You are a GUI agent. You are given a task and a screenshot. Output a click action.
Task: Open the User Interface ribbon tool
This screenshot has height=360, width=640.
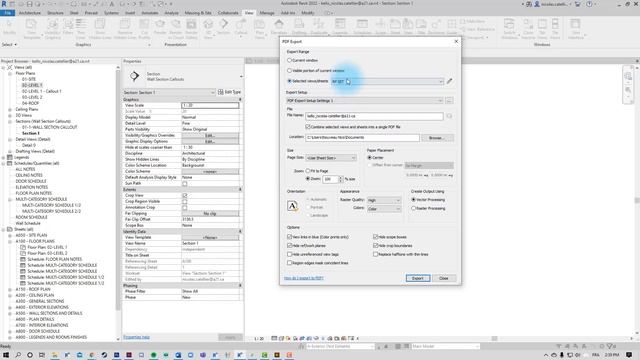pyautogui.click(x=576, y=29)
